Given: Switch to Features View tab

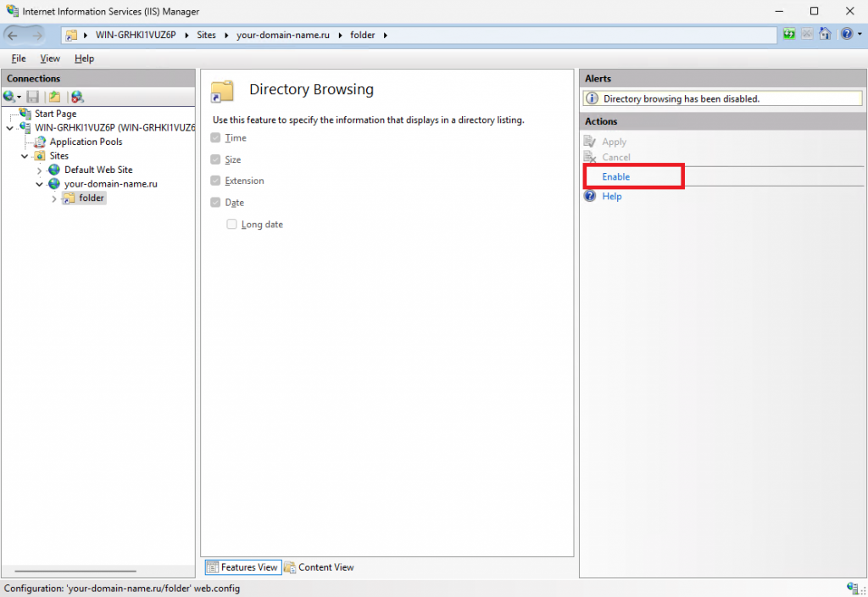Looking at the screenshot, I should tap(243, 567).
